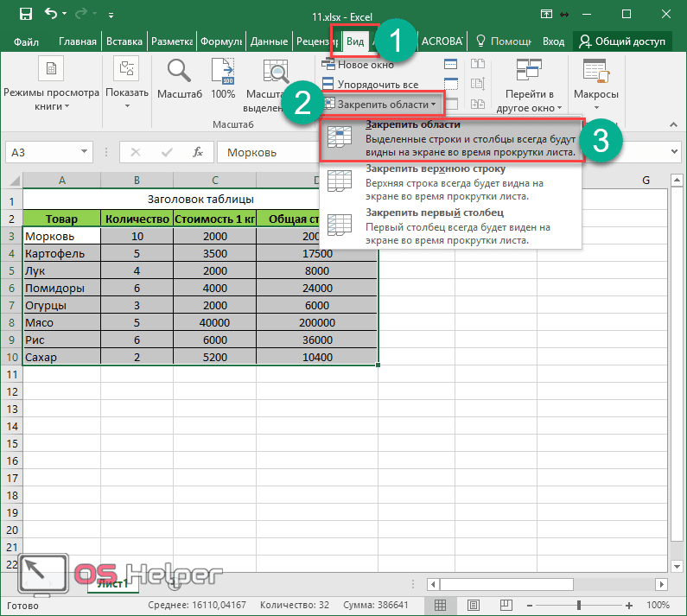Customize the Quick Access Toolbar dropdown
This screenshot has height=616, width=687.
tap(111, 16)
